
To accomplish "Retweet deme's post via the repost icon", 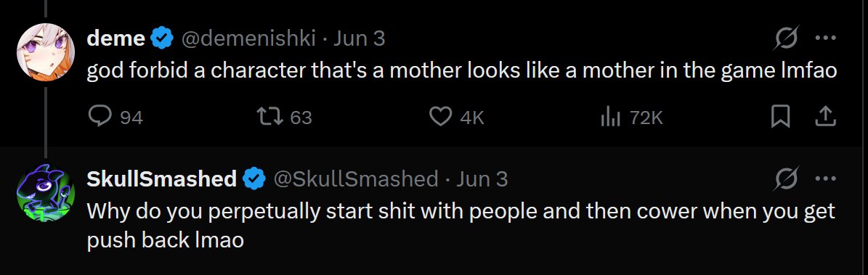I will [271, 117].
